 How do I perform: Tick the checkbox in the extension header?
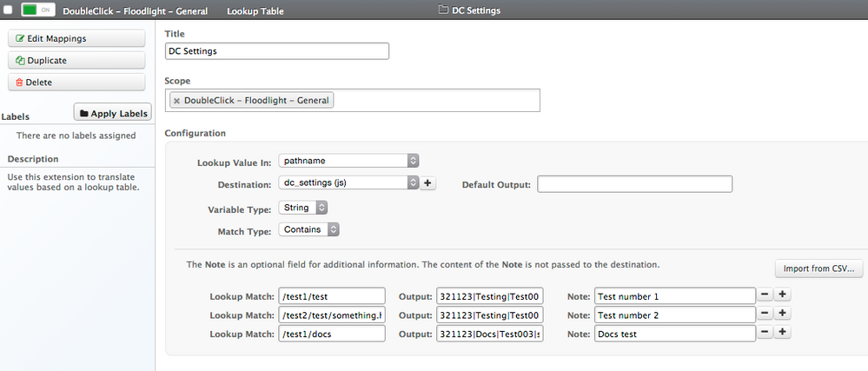8,10
